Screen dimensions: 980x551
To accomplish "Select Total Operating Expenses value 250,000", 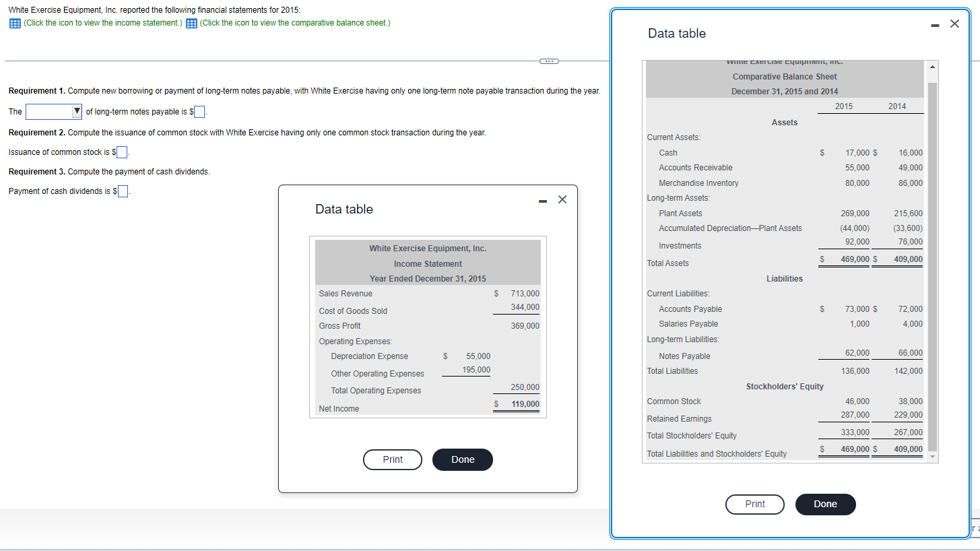I will 525,387.
